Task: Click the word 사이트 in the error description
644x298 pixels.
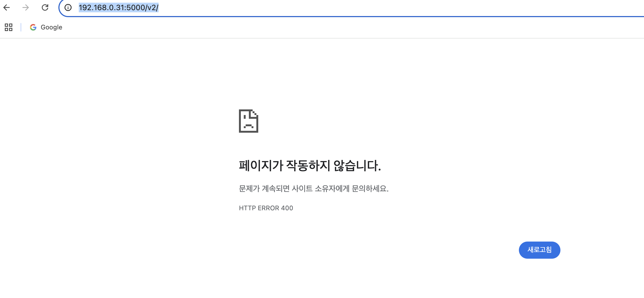Action: [x=302, y=189]
